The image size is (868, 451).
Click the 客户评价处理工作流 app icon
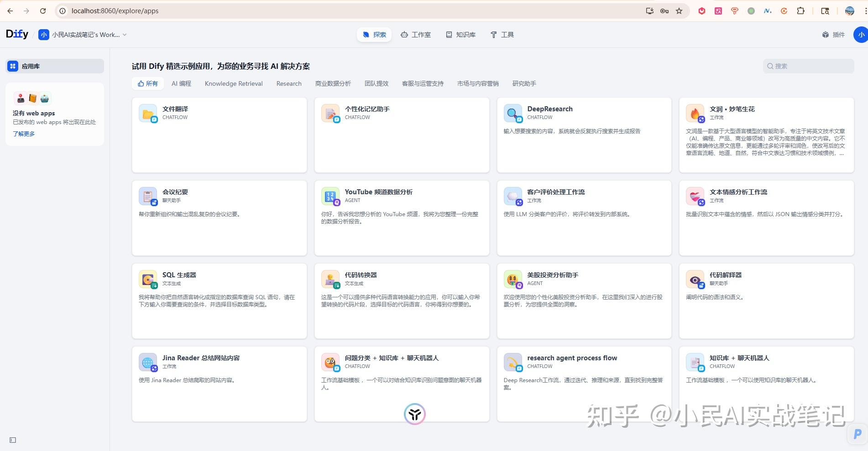(512, 196)
